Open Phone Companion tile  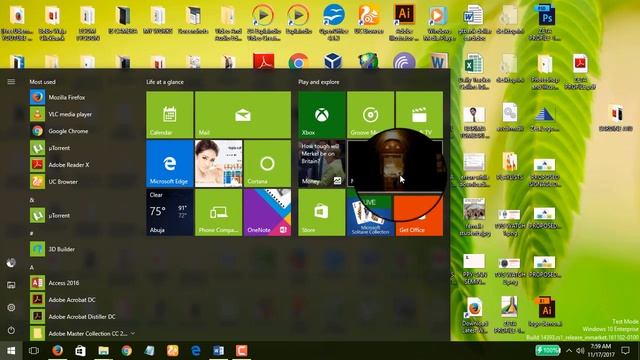[218, 212]
